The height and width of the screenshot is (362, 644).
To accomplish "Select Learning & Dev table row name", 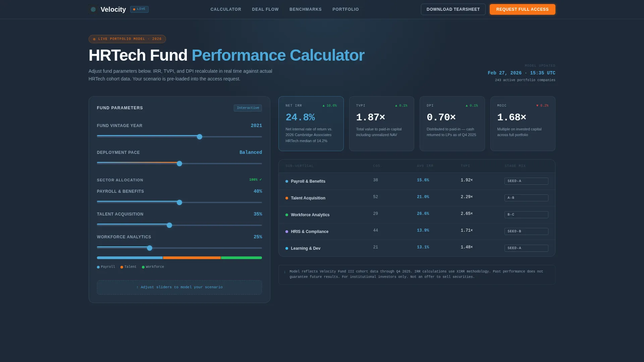I will (306, 248).
